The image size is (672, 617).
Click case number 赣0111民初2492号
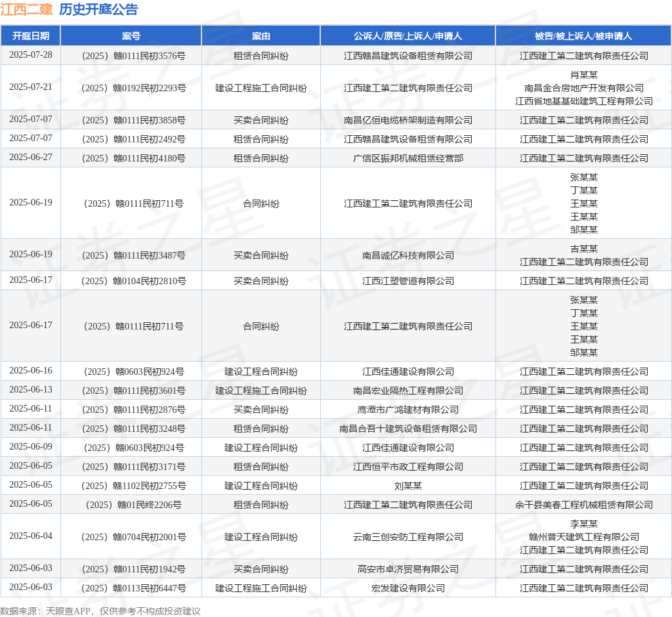coord(134,139)
